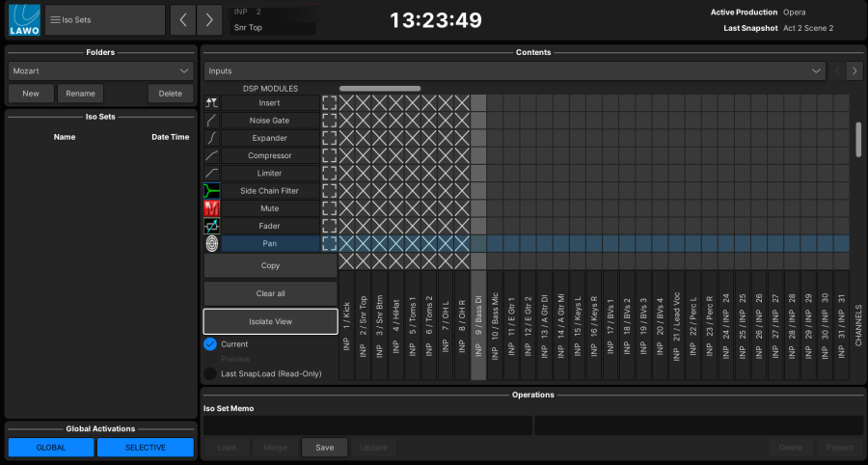Open the Iso Sets page menu

pos(105,19)
